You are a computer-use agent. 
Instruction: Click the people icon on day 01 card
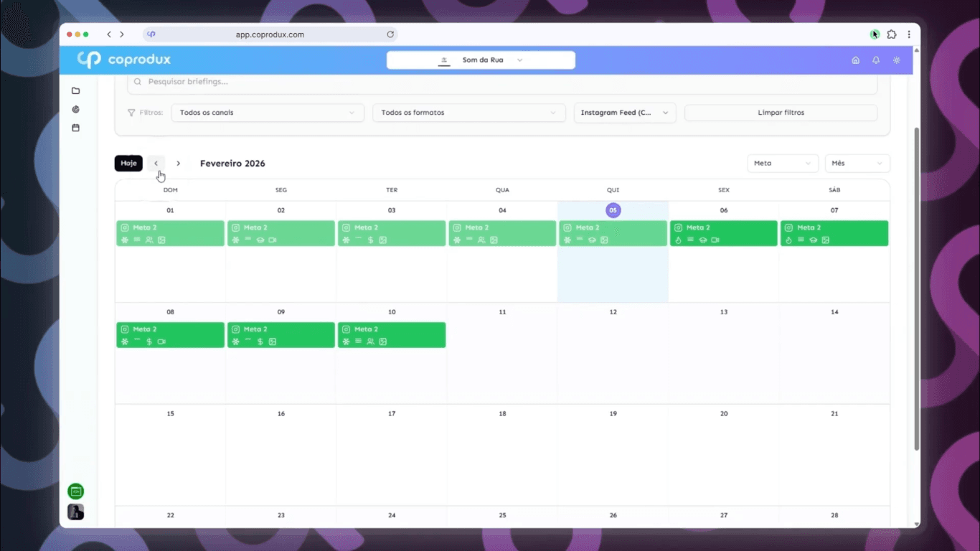click(x=149, y=240)
